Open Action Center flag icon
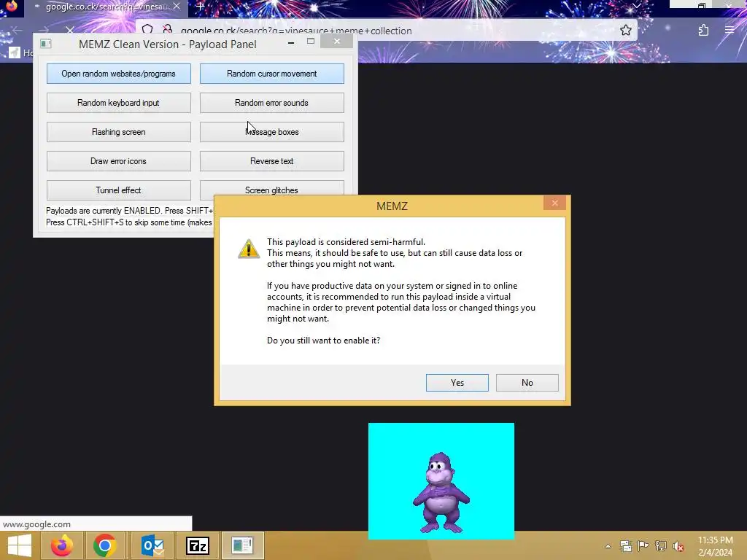The image size is (747, 560). pos(643,545)
